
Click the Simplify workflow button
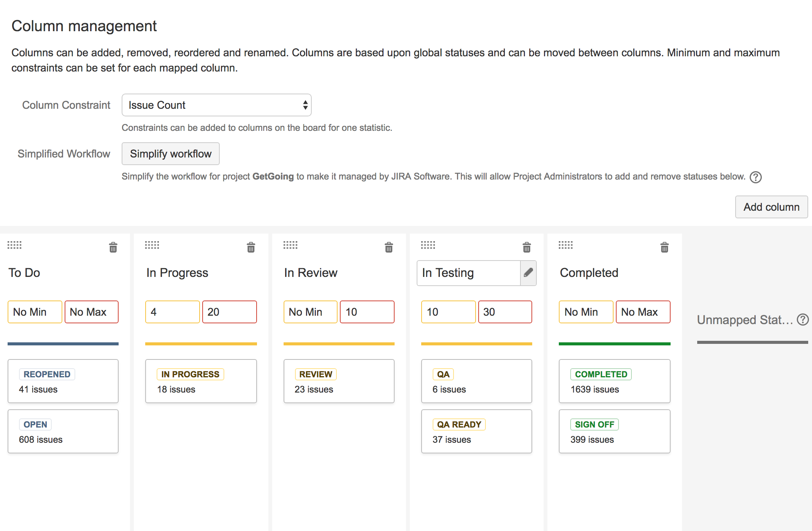click(x=171, y=154)
